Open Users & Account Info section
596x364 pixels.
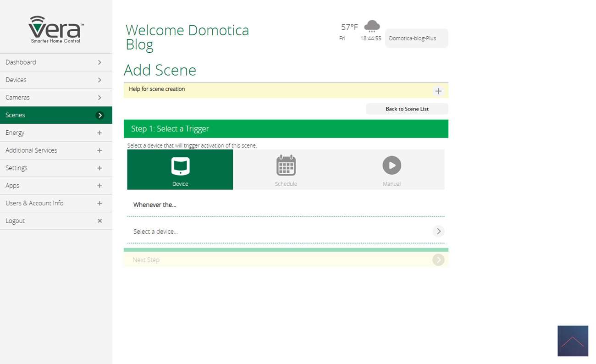coord(56,203)
